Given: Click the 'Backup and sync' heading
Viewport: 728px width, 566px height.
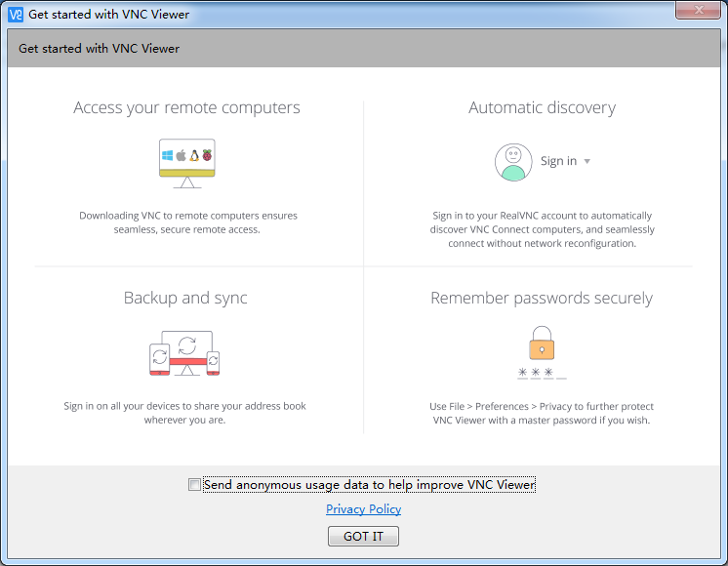Looking at the screenshot, I should coord(185,298).
